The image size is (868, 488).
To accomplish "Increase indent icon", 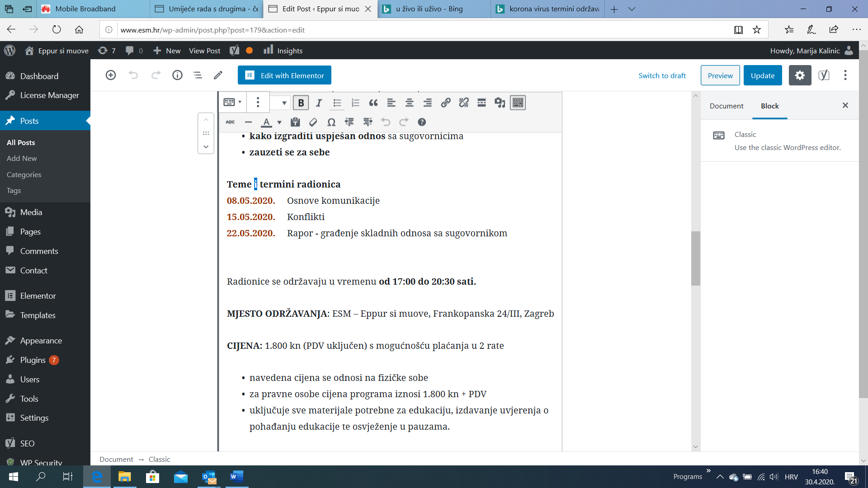I will pos(368,122).
